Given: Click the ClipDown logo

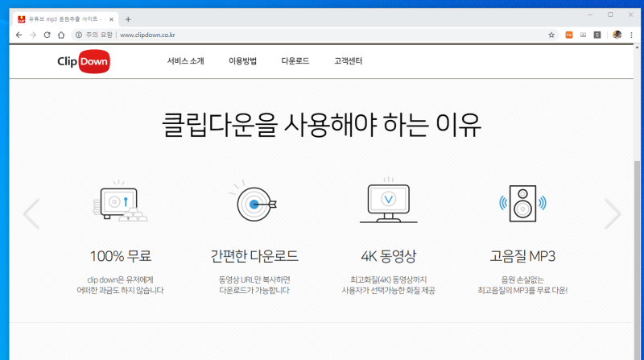Looking at the screenshot, I should 84,61.
